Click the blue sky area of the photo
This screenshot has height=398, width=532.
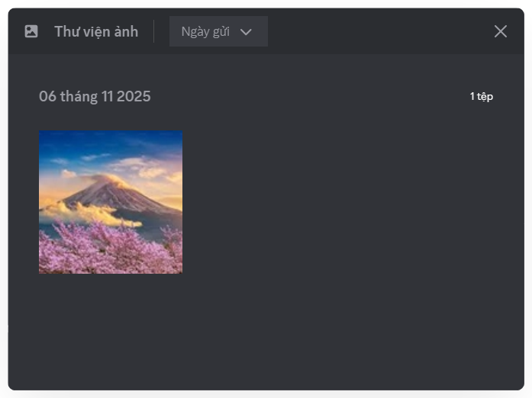point(111,143)
